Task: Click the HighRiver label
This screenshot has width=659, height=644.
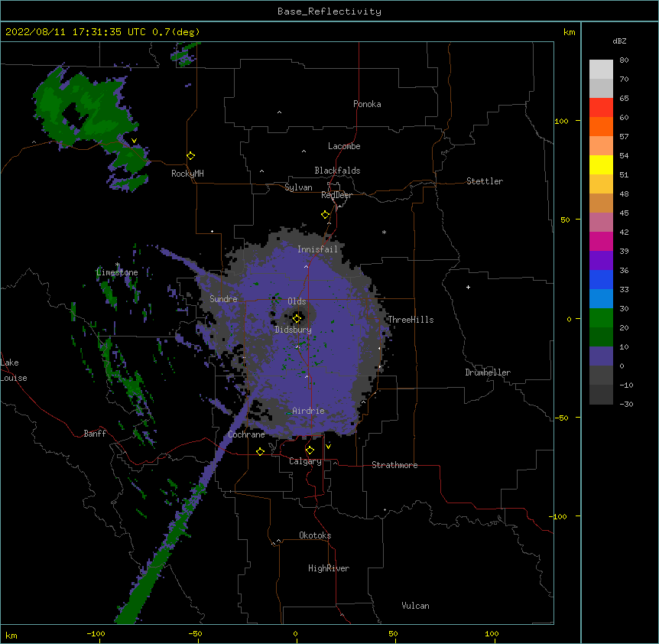Action: coord(329,568)
